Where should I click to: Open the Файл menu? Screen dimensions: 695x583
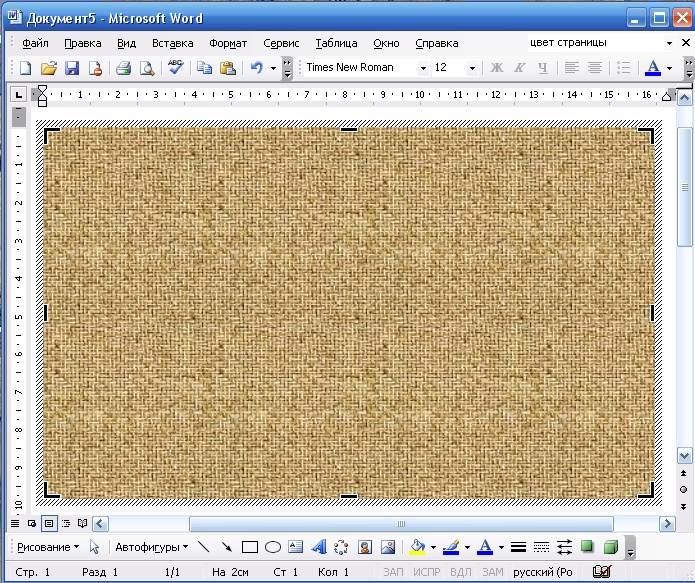coord(35,43)
